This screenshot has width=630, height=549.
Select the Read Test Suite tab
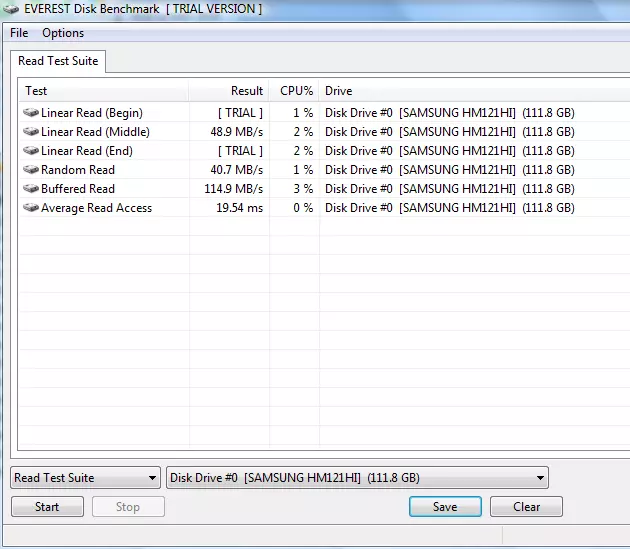59,61
